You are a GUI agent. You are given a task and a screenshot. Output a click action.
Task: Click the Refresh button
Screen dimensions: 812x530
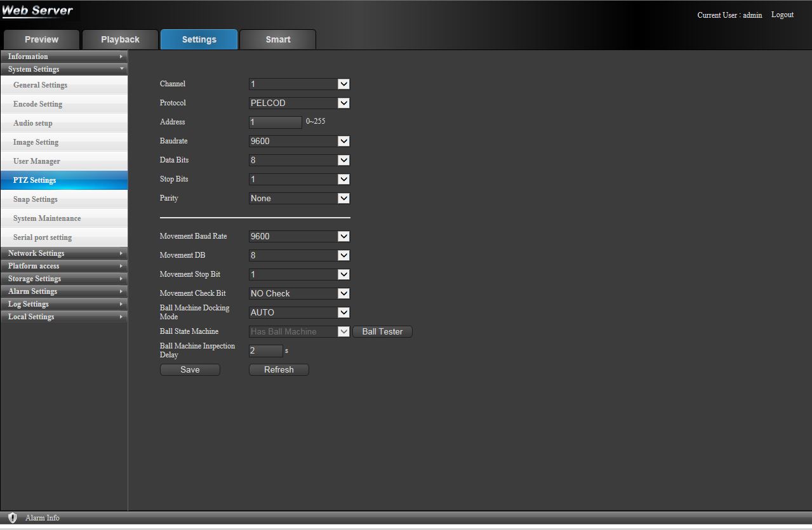(x=279, y=369)
